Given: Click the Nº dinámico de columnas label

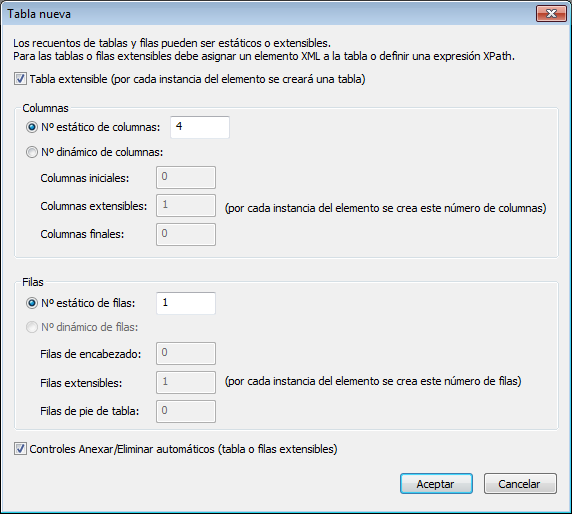Looking at the screenshot, I should (102, 152).
